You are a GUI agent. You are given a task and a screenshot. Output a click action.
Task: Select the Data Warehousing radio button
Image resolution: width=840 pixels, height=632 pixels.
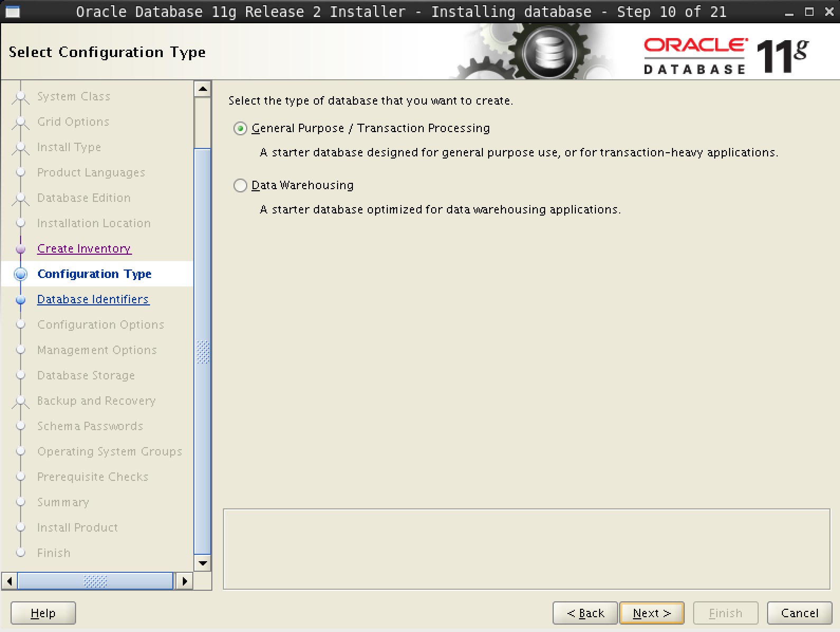(240, 185)
